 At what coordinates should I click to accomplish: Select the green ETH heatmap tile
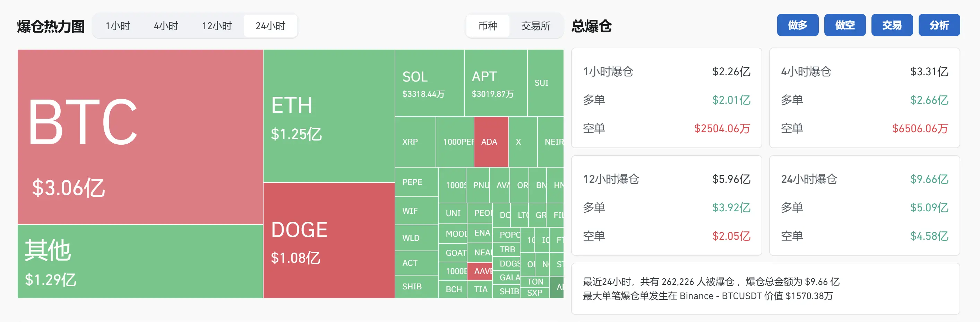[x=329, y=116]
